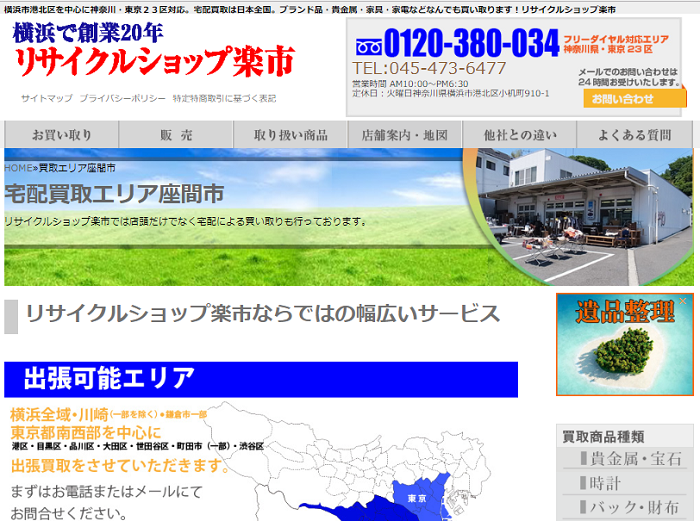Click the 宅配買取エリア座間市 page title

pyautogui.click(x=114, y=194)
